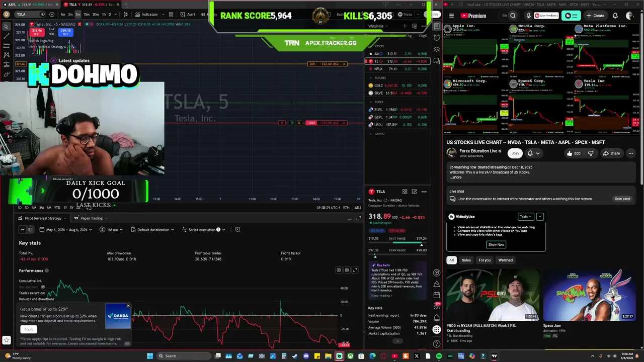
Task: Dislike the US Stocks live chart video
Action: click(x=591, y=153)
